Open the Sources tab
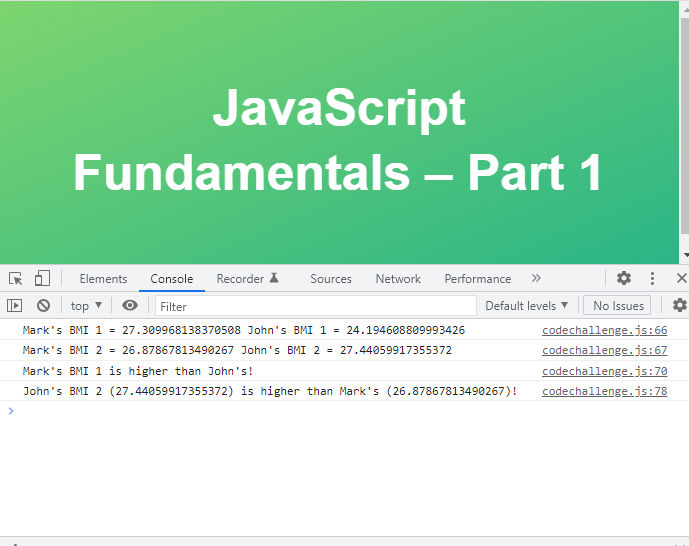The width and height of the screenshot is (689, 546). tap(331, 279)
